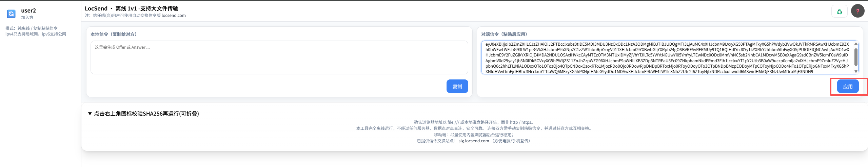Click the 本地信令 (复制给对方) label
Screen dimensions: 868x167
tap(114, 34)
